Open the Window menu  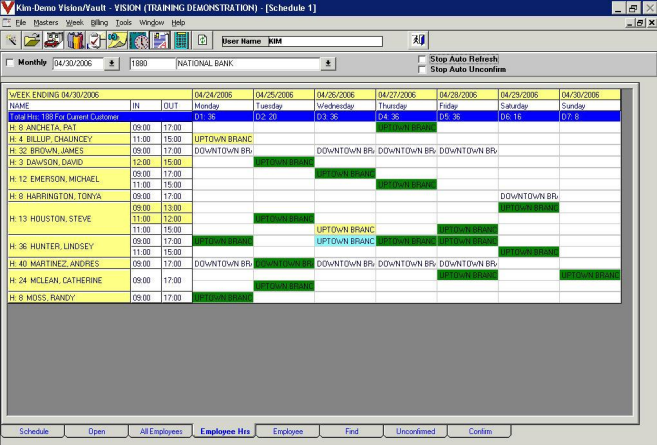[x=152, y=23]
